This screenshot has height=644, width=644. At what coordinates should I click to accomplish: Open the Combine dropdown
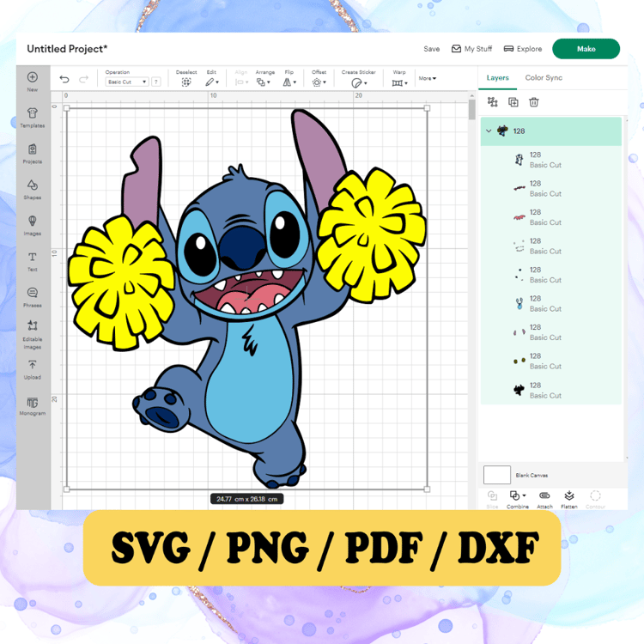[518, 495]
